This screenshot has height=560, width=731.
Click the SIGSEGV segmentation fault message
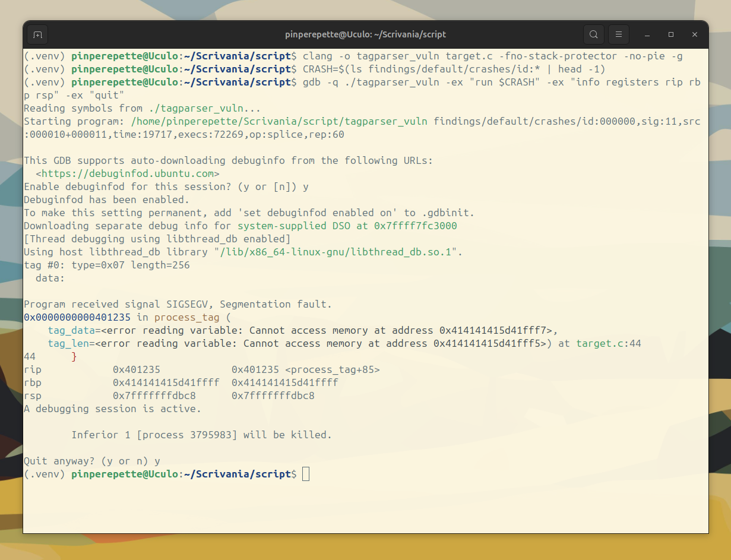click(x=178, y=304)
